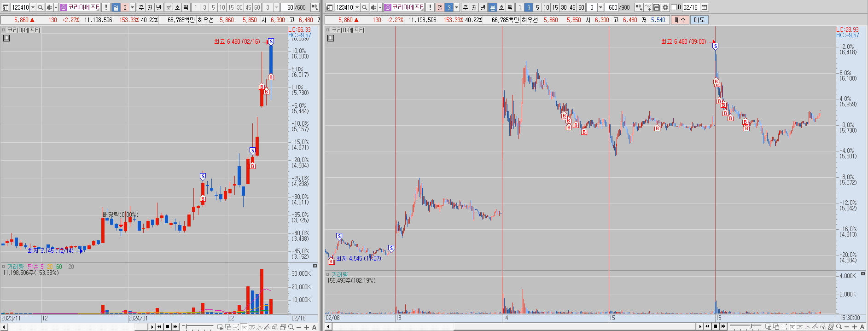Click the speaker sound icon in the left chart

[49, 7]
